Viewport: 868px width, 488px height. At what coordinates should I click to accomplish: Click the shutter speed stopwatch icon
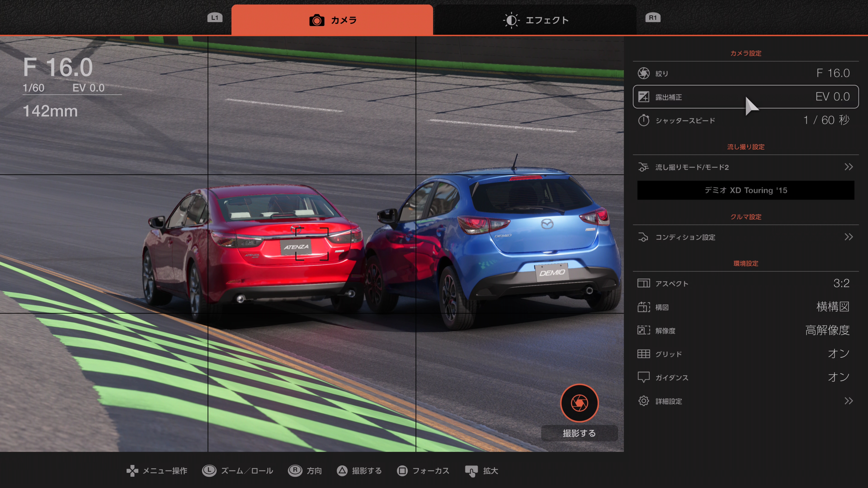[x=643, y=120]
